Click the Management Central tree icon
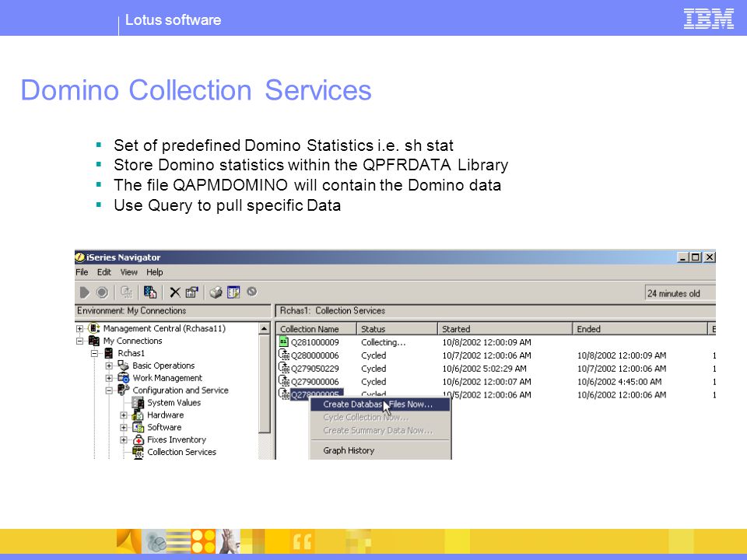Image resolution: width=747 pixels, height=560 pixels. point(94,328)
